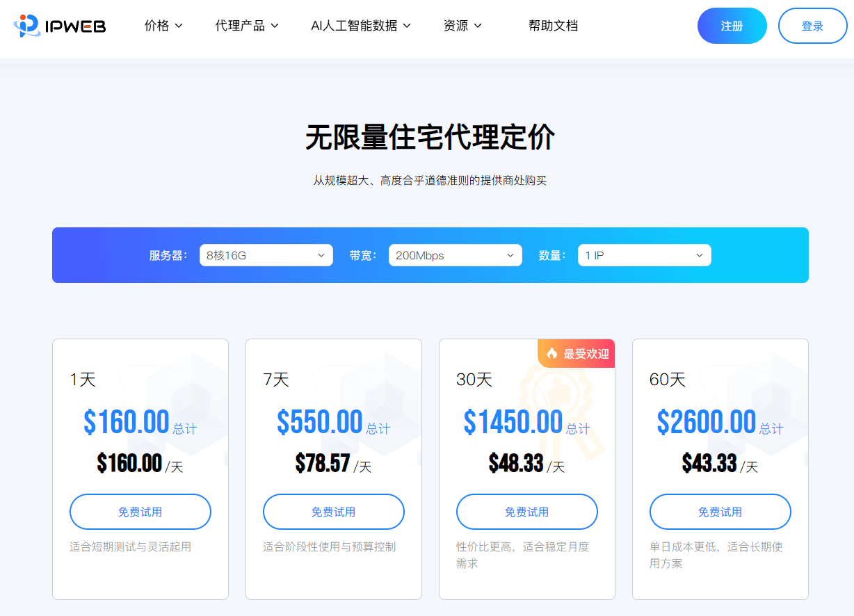Click the $2600.00 总计 price
This screenshot has width=854, height=616.
pyautogui.click(x=720, y=422)
